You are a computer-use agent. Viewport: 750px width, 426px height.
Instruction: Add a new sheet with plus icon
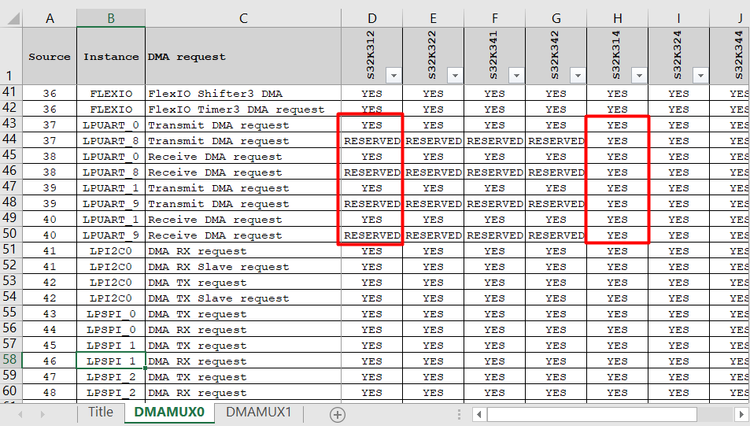(x=337, y=415)
